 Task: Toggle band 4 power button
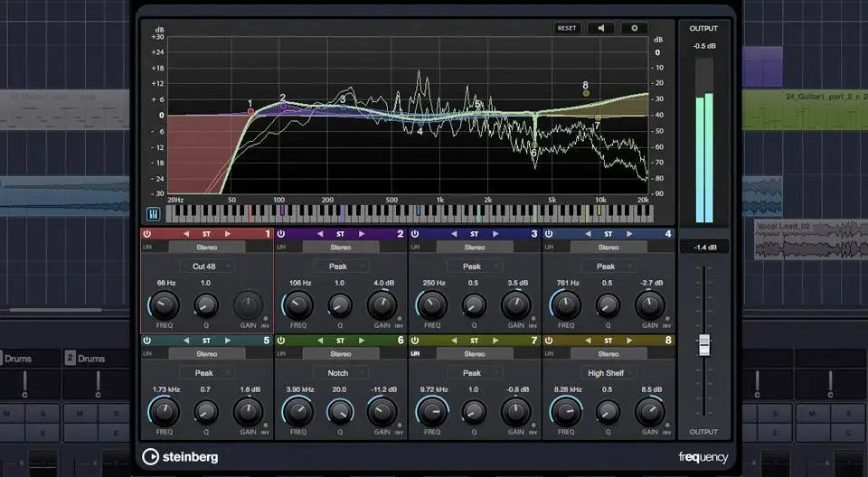point(549,234)
